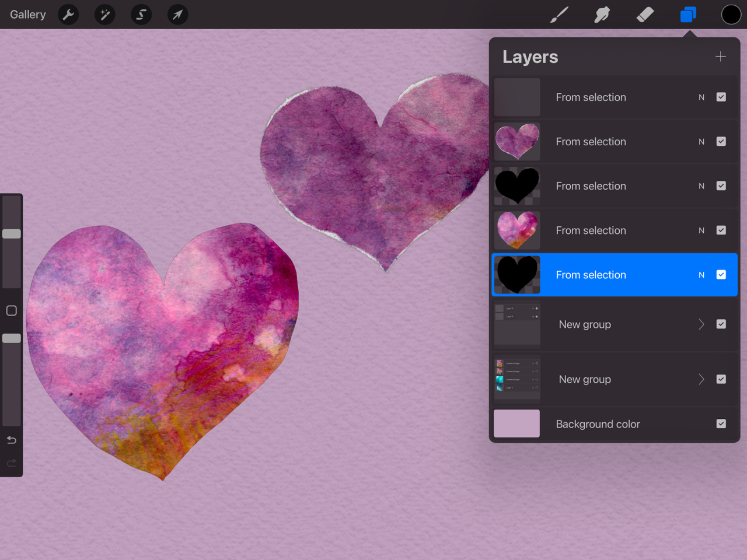This screenshot has height=560, width=747.
Task: Expand the second New group chevron
Action: (x=701, y=379)
